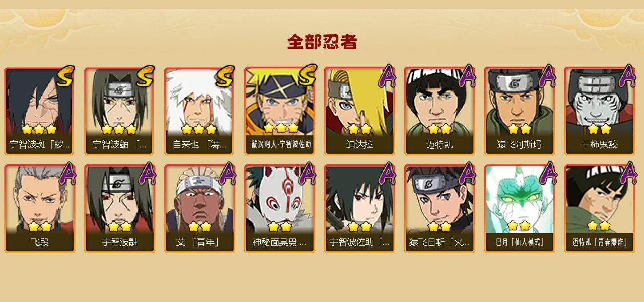Click A rank badge on 迪达拉 card
This screenshot has width=644, height=302.
[386, 76]
